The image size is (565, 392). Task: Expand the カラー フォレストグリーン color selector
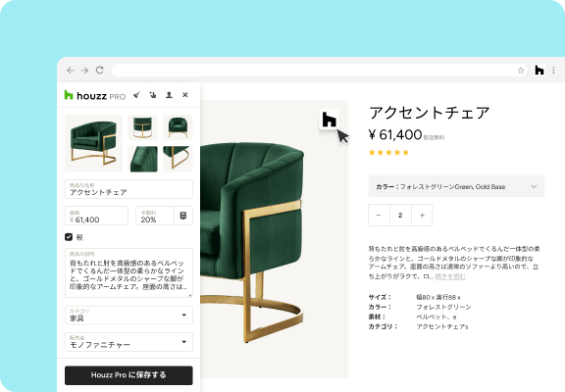[456, 186]
